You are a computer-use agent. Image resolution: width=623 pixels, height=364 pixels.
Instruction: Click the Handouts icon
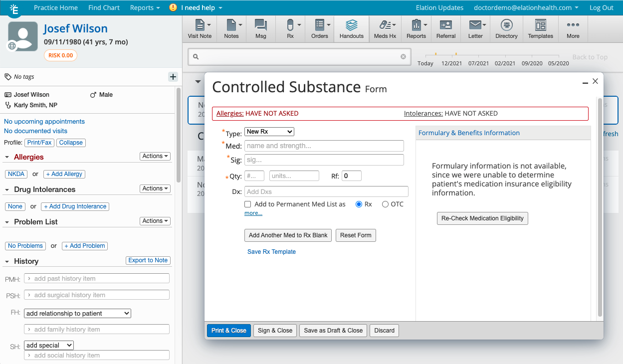pos(351,28)
